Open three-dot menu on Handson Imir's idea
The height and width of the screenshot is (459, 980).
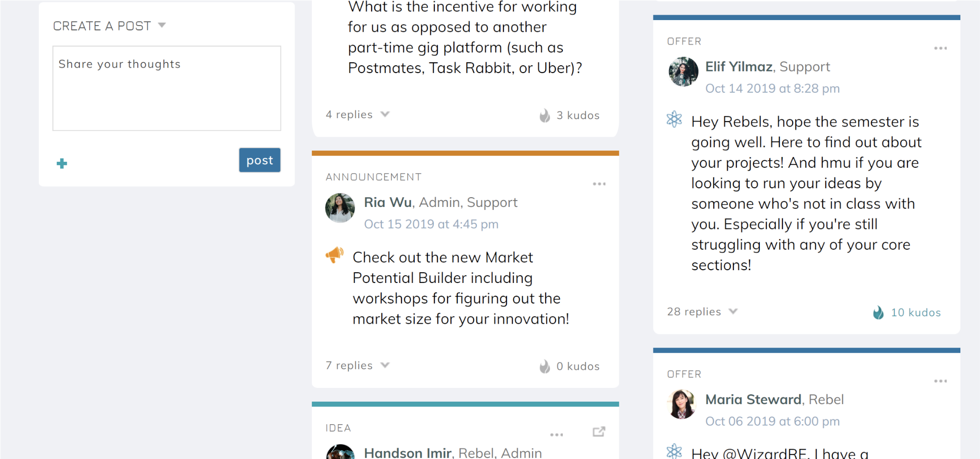[x=556, y=435]
